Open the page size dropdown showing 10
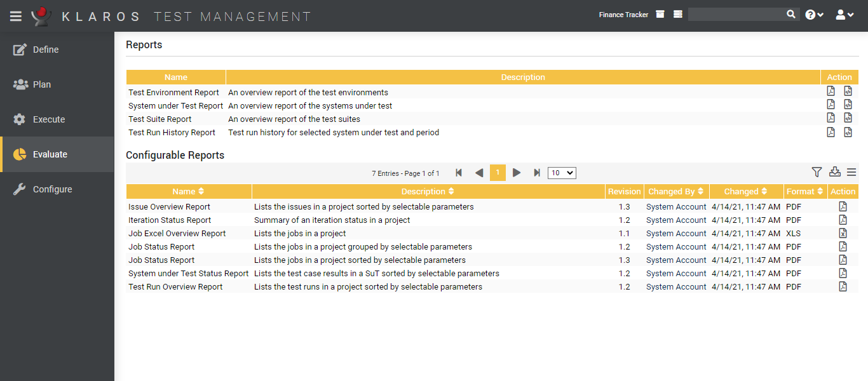 561,172
